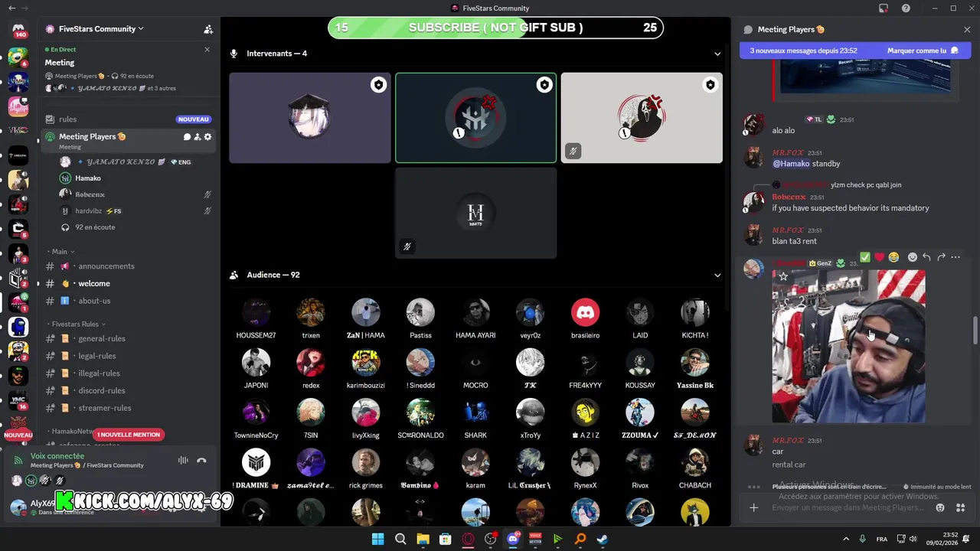Open add reaction emoji picker on message
Viewport: 980px width, 551px height.
912,257
